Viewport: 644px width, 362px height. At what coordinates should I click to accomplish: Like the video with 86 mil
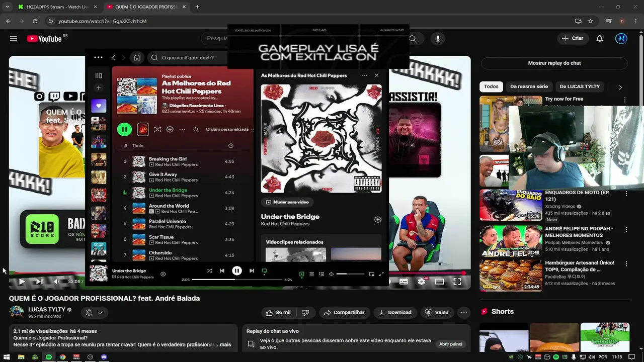click(278, 312)
